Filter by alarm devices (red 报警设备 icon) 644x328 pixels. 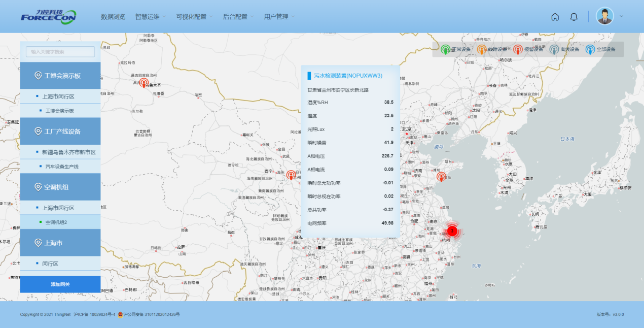[x=518, y=49]
